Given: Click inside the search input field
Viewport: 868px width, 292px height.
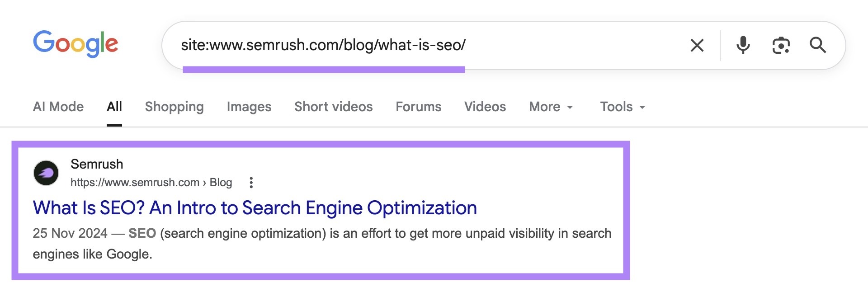Looking at the screenshot, I should [x=407, y=45].
